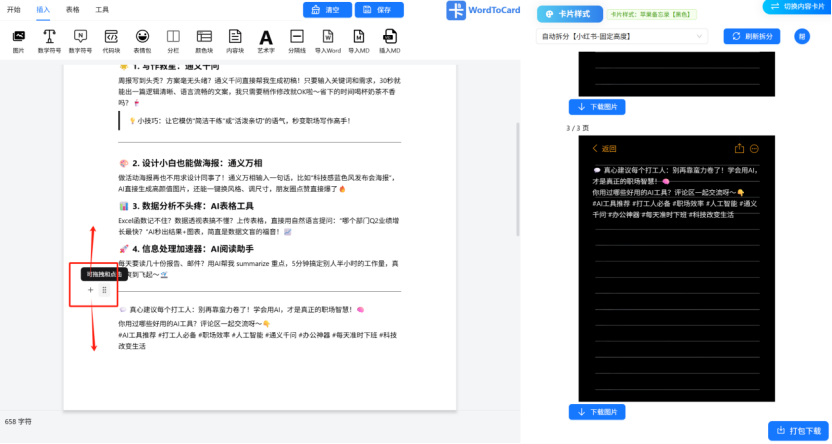Click the plus icon to add a block
Viewport: 832px width, 444px height.
[91, 290]
